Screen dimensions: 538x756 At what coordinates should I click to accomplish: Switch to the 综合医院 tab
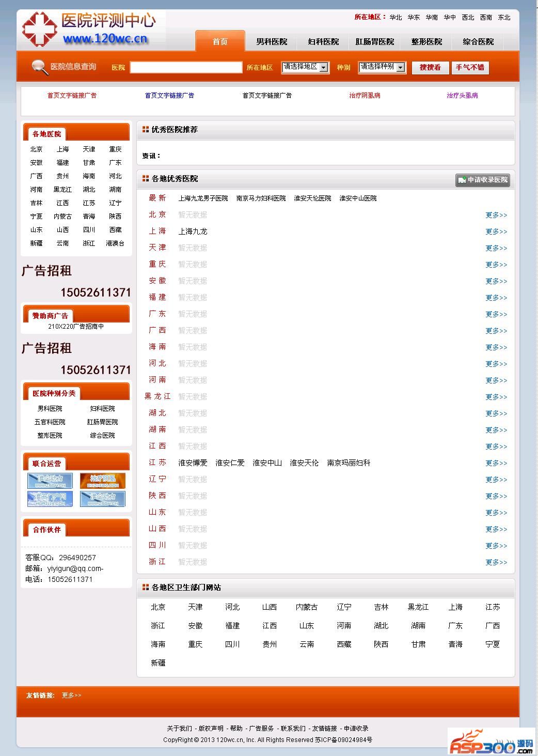pyautogui.click(x=478, y=41)
